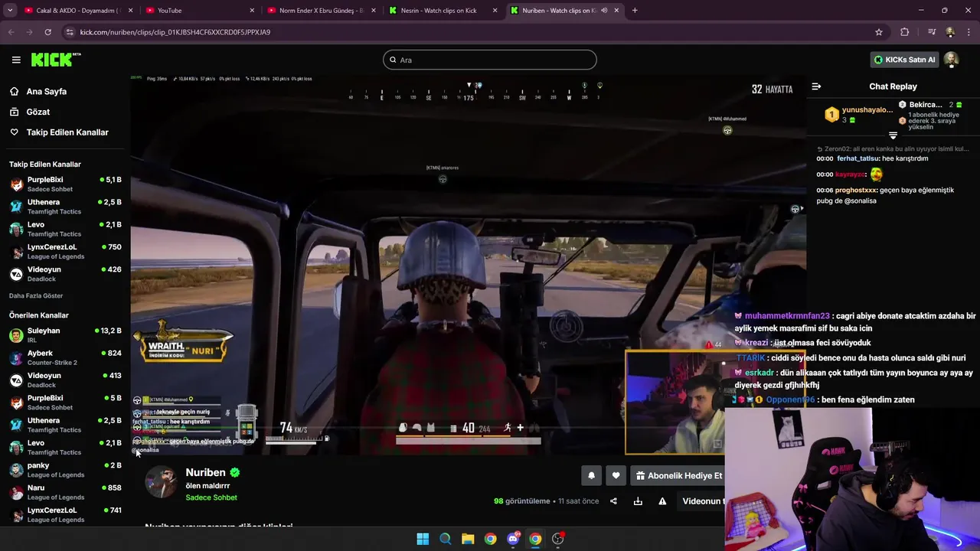Mute the Nuriben tab audio icon

604,11
